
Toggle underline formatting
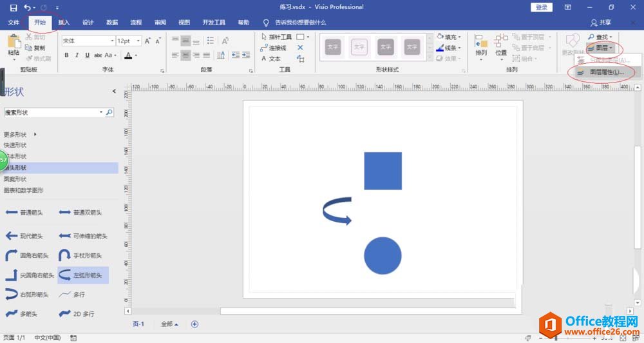point(86,55)
